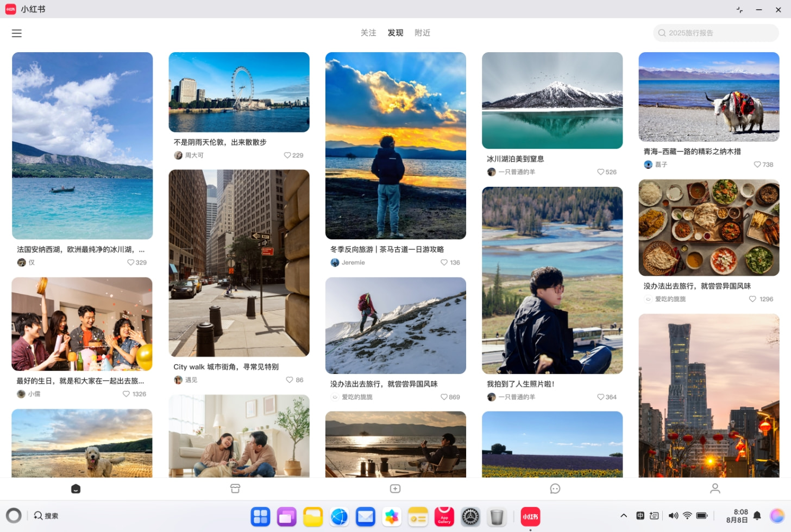Expand hidden tray icons with the chevron
791x532 pixels.
pos(624,516)
